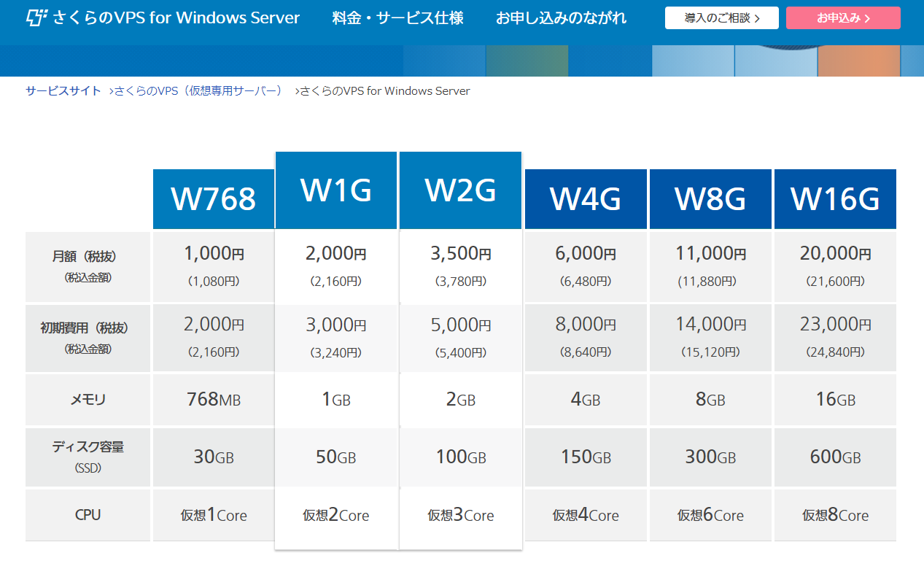Click the 14,000円 initial fee
924x569 pixels.
point(710,325)
